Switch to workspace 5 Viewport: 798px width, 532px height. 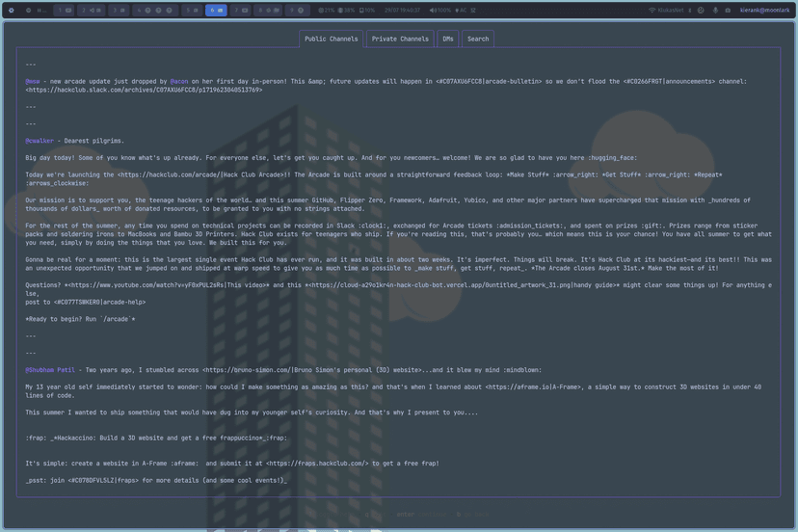tap(188, 11)
